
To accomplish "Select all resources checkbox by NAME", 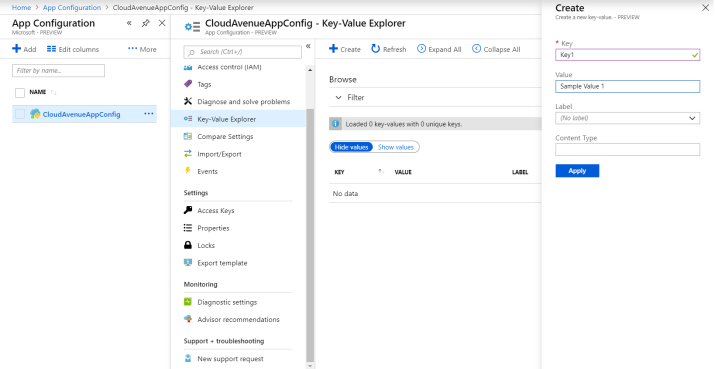I will (x=20, y=93).
